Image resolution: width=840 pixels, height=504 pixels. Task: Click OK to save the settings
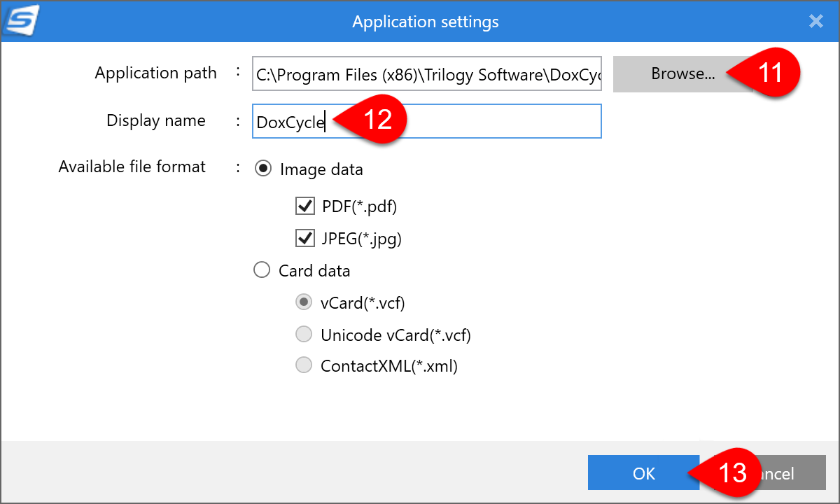point(644,472)
